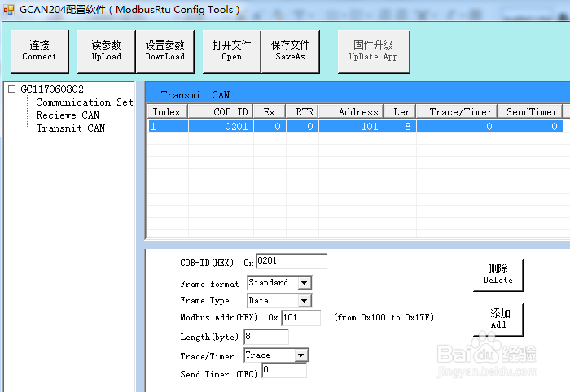Select Len cell showing 8
The width and height of the screenshot is (570, 392).
tap(401, 126)
